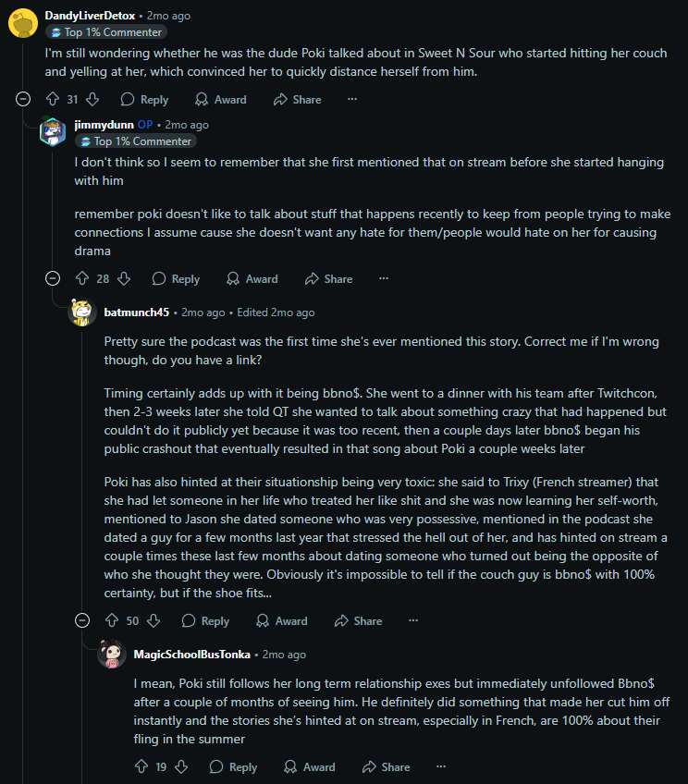The width and height of the screenshot is (688, 784).
Task: Open MagicSchoolBusTonka's avatar profile
Action: click(x=112, y=655)
